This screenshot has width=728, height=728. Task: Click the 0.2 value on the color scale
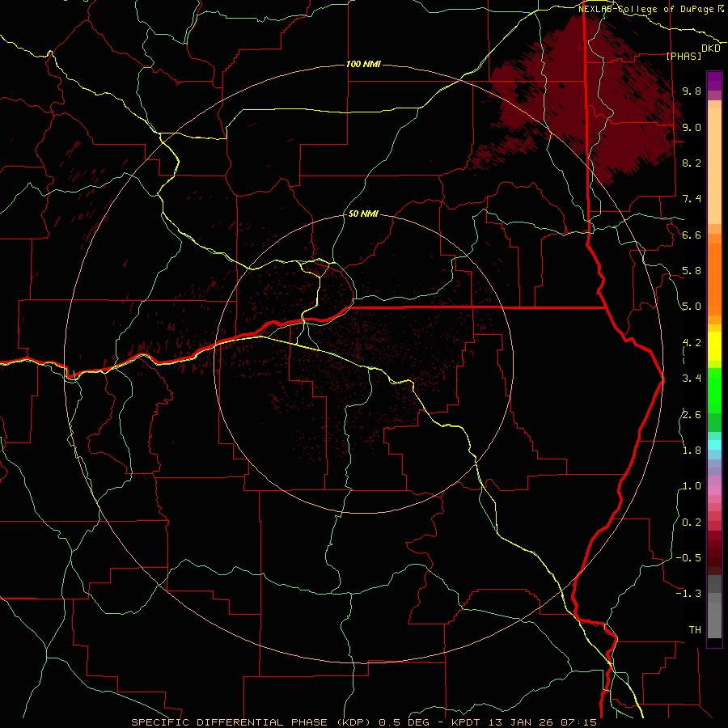point(692,523)
